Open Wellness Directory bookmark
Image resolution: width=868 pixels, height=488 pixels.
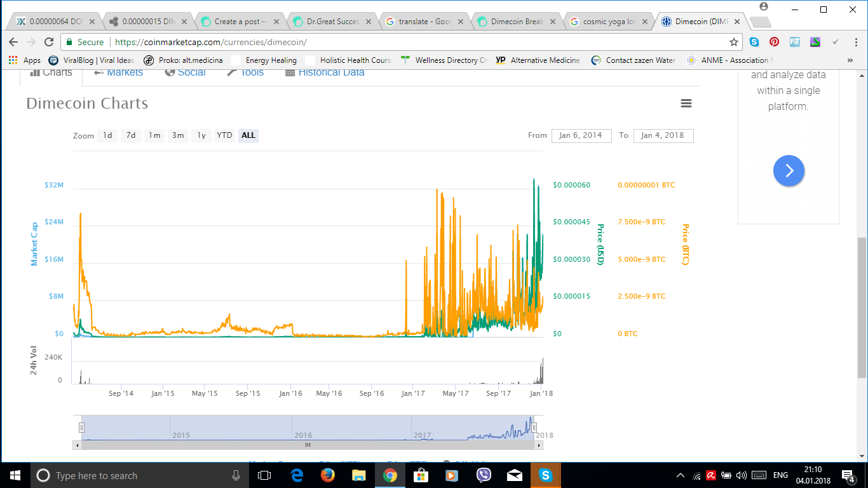coord(444,60)
